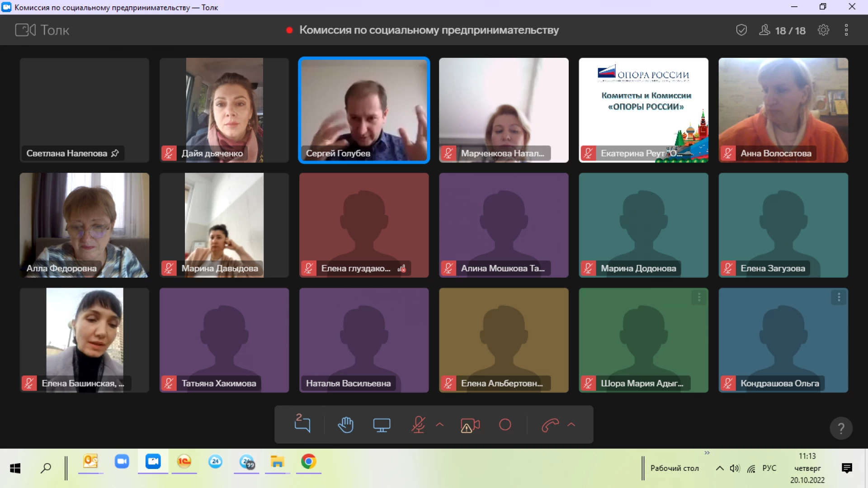The height and width of the screenshot is (488, 868).
Task: Show hidden system tray icons
Action: tap(719, 468)
